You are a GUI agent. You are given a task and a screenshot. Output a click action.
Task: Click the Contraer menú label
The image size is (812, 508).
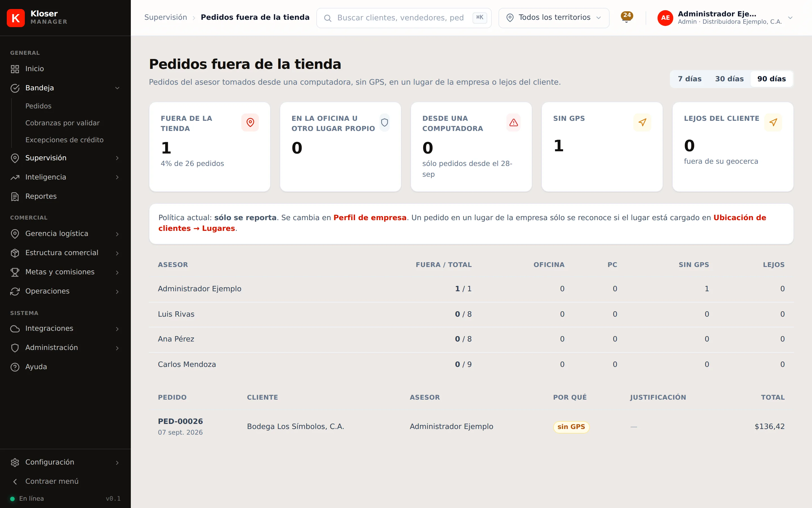click(x=52, y=481)
